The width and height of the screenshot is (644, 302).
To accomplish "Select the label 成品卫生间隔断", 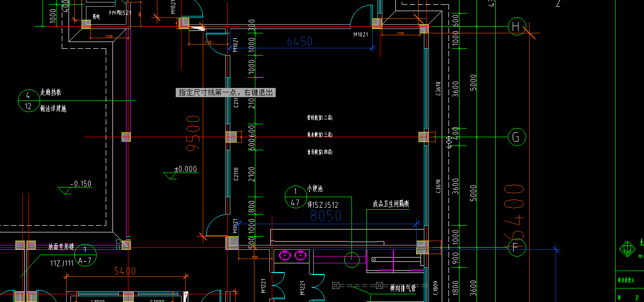I will 391,204.
